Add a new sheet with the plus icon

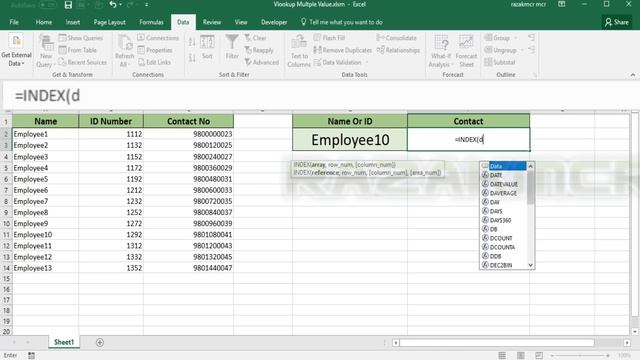[100, 342]
